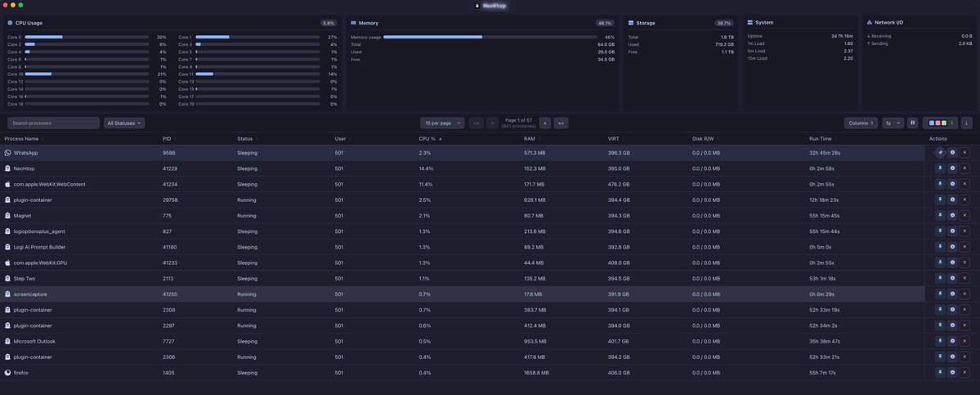Image resolution: width=980 pixels, height=395 pixels.
Task: Kill the screencapture process
Action: [964, 294]
